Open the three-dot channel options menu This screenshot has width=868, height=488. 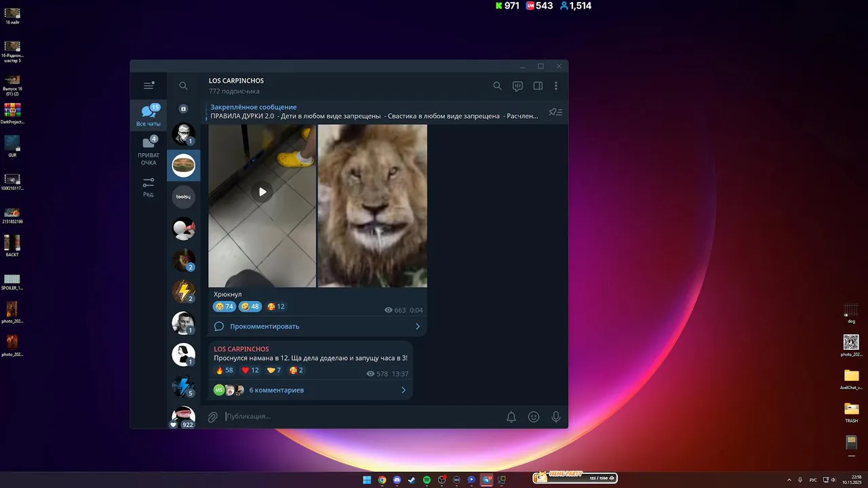point(556,86)
